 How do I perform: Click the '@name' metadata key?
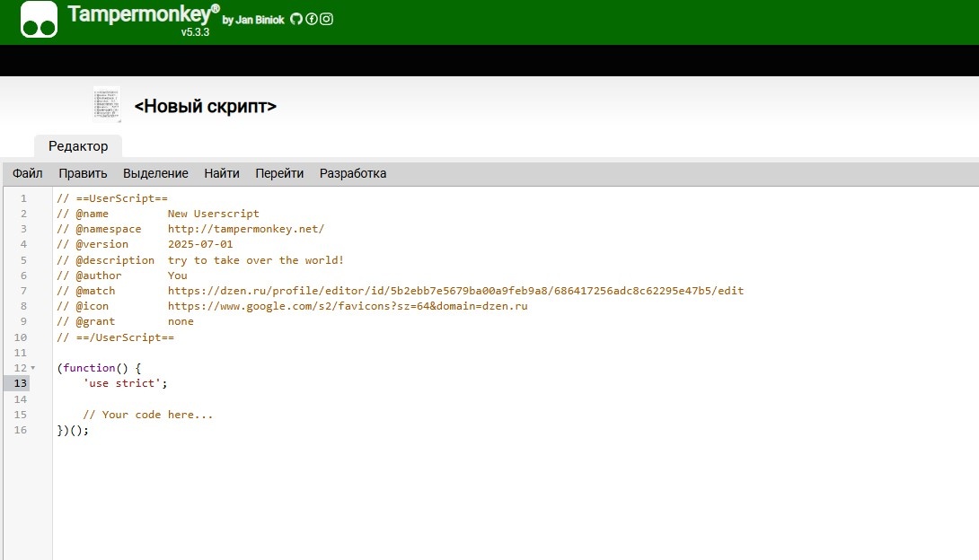[93, 214]
